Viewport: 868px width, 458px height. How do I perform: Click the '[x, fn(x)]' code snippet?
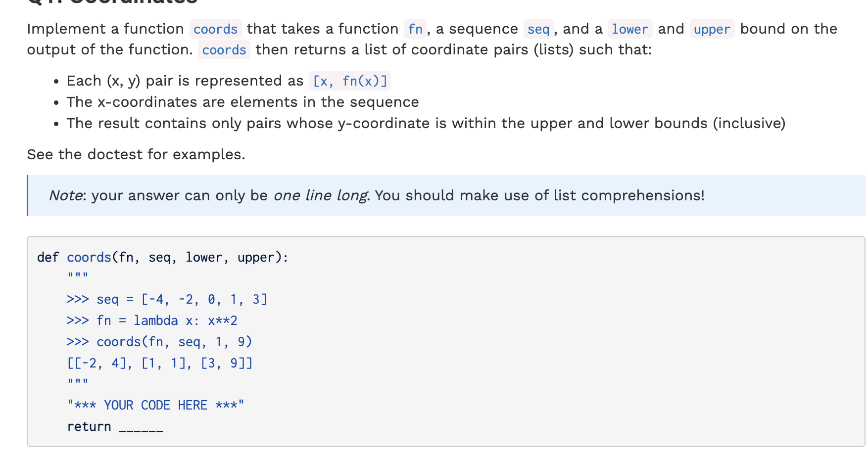pyautogui.click(x=350, y=81)
